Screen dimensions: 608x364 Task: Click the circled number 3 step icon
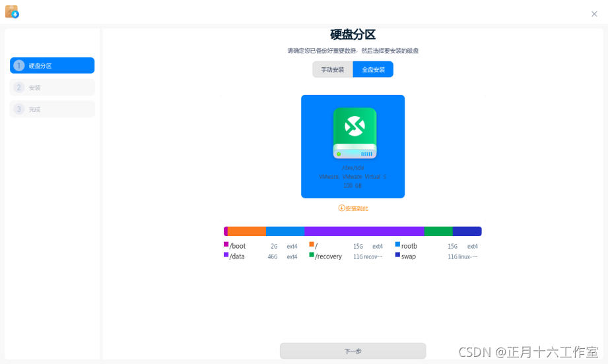pos(18,109)
